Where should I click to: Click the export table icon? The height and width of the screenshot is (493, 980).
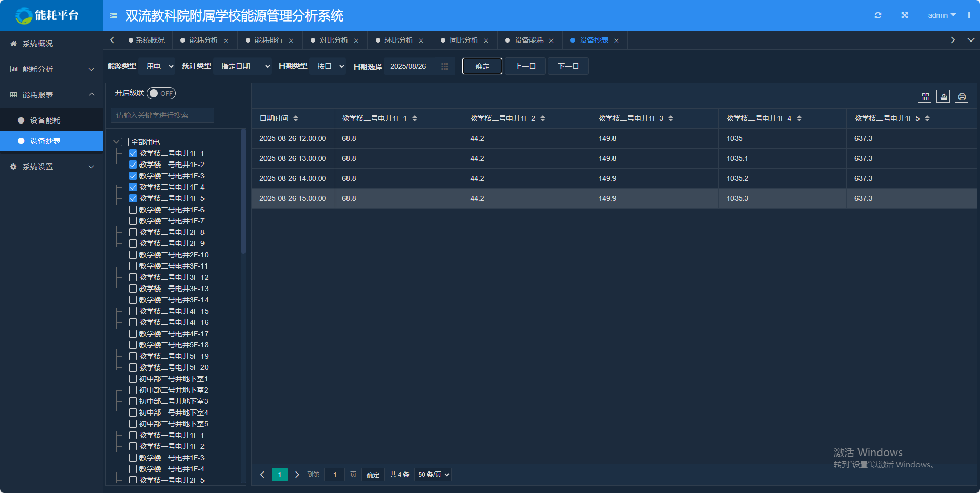point(943,96)
